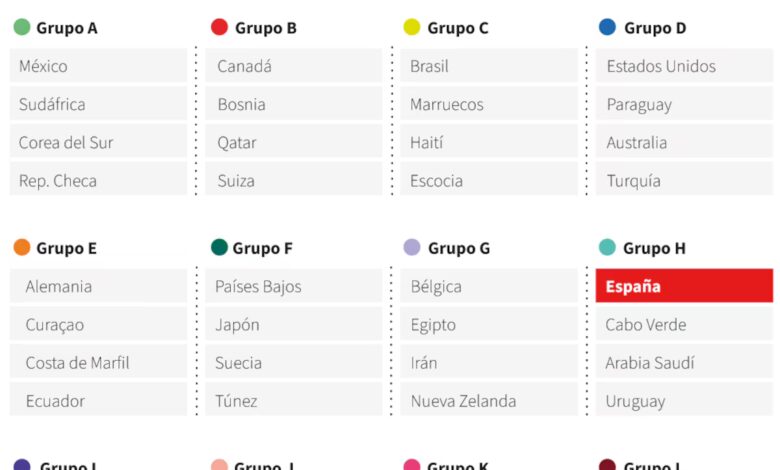Choose Brasil in Grupo C

click(x=489, y=66)
